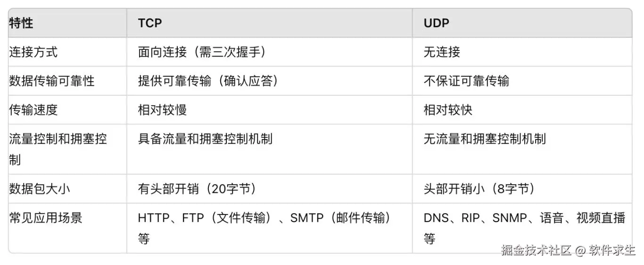Select the 流量控制和拥塞控制 row label
The height and width of the screenshot is (265, 644).
(x=58, y=149)
